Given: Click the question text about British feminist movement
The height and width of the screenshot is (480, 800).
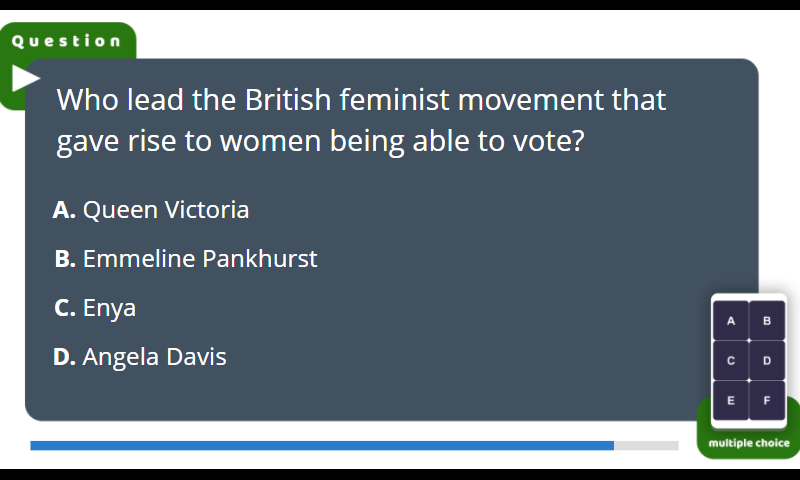Looking at the screenshot, I should [361, 120].
